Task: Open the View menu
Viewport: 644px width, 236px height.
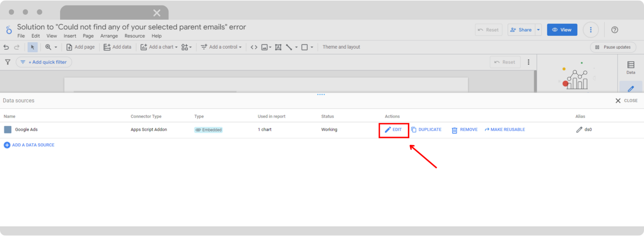Action: (x=52, y=36)
